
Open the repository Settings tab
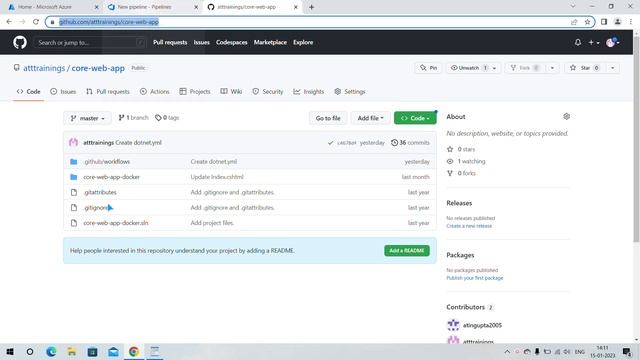(x=350, y=91)
